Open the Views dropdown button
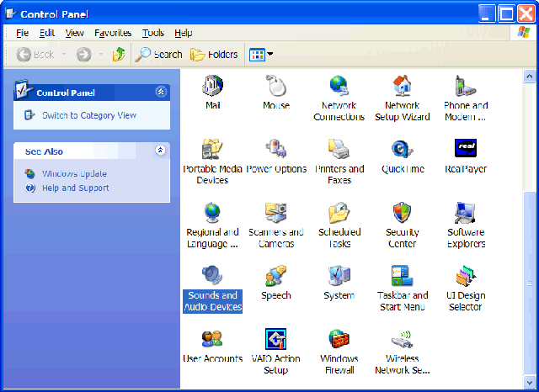This screenshot has width=539, height=392. [x=261, y=54]
